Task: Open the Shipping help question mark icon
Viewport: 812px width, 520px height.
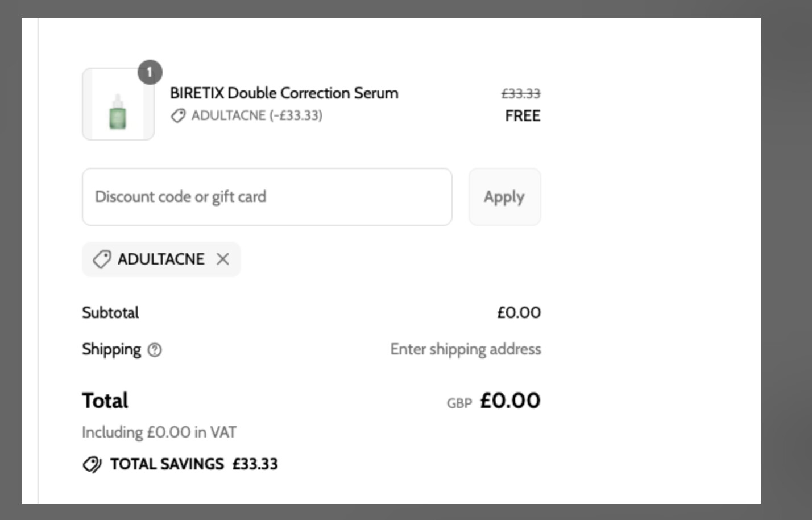Action: coord(155,350)
